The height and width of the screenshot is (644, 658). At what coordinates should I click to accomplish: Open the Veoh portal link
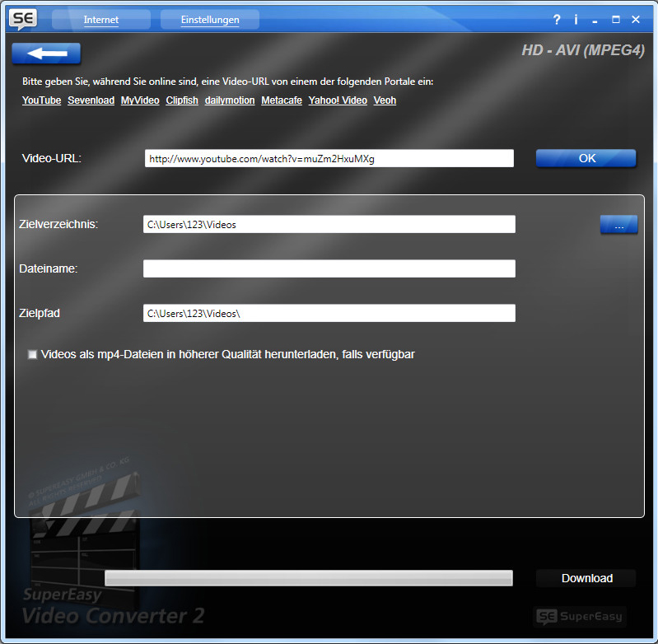385,100
